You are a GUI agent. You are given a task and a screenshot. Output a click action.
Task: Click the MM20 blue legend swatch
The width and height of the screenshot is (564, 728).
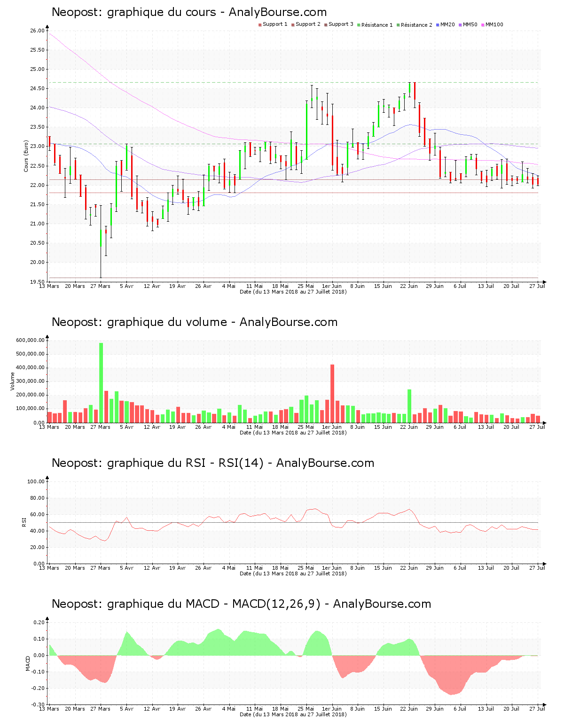(438, 25)
